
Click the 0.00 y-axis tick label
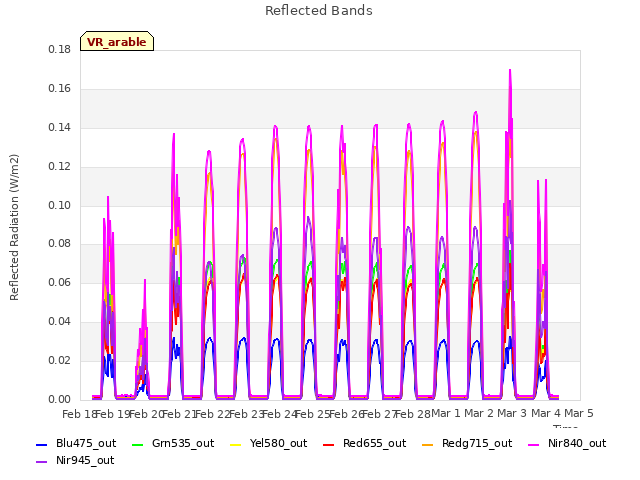pos(60,400)
